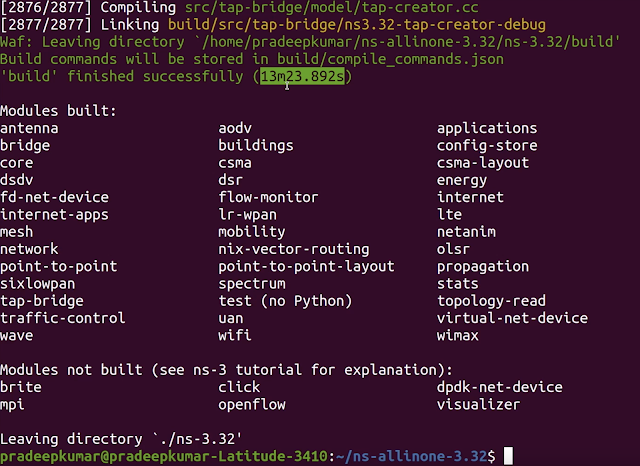Viewport: 640px width, 466px height.
Task: Click the config-store module entry
Action: (x=487, y=145)
